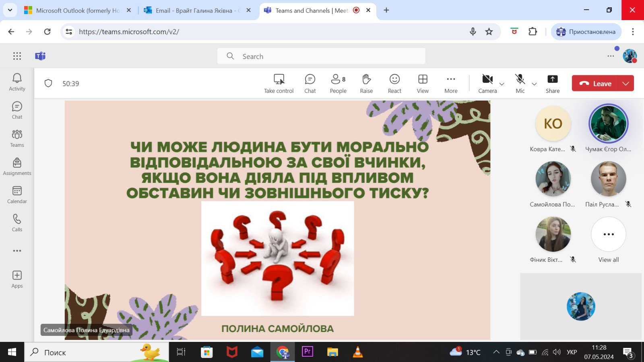Click the address bar URL
Screen dimensions: 644x362
click(x=129, y=32)
